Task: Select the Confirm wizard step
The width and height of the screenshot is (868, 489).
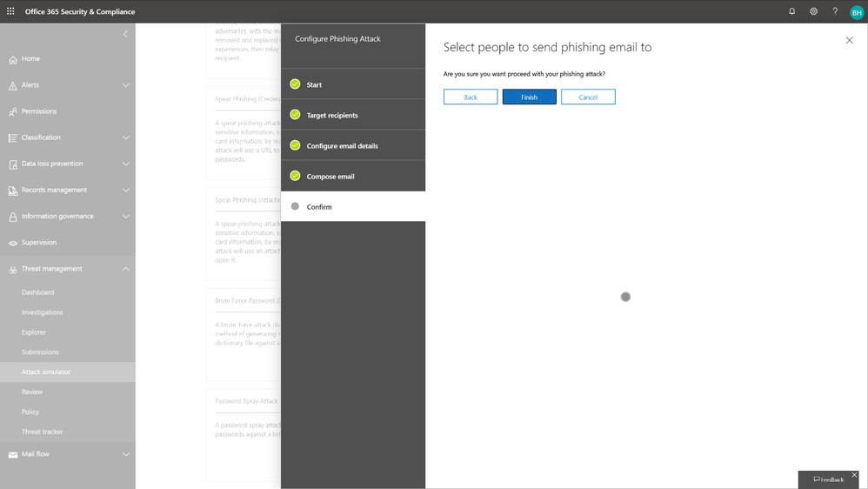Action: pyautogui.click(x=353, y=206)
